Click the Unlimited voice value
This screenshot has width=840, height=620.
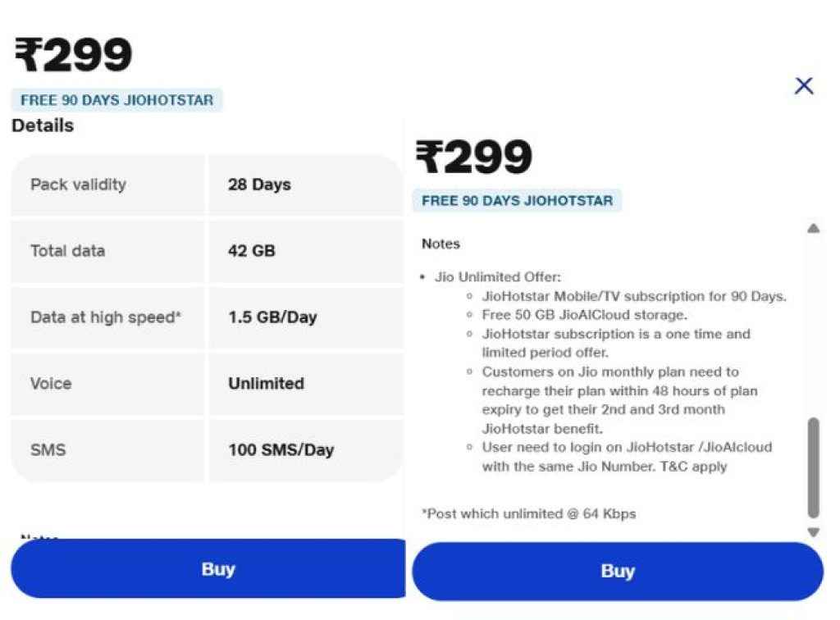coord(267,383)
